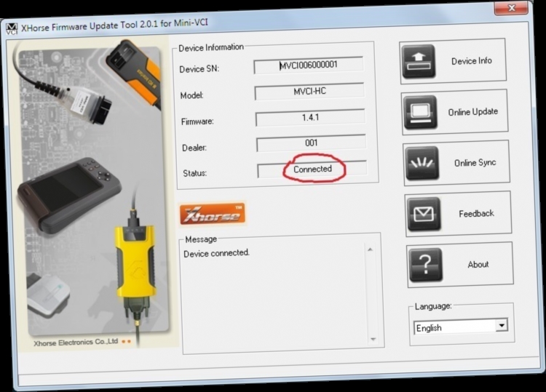Click the MVCI title bar app icon
The height and width of the screenshot is (392, 546).
[12, 29]
